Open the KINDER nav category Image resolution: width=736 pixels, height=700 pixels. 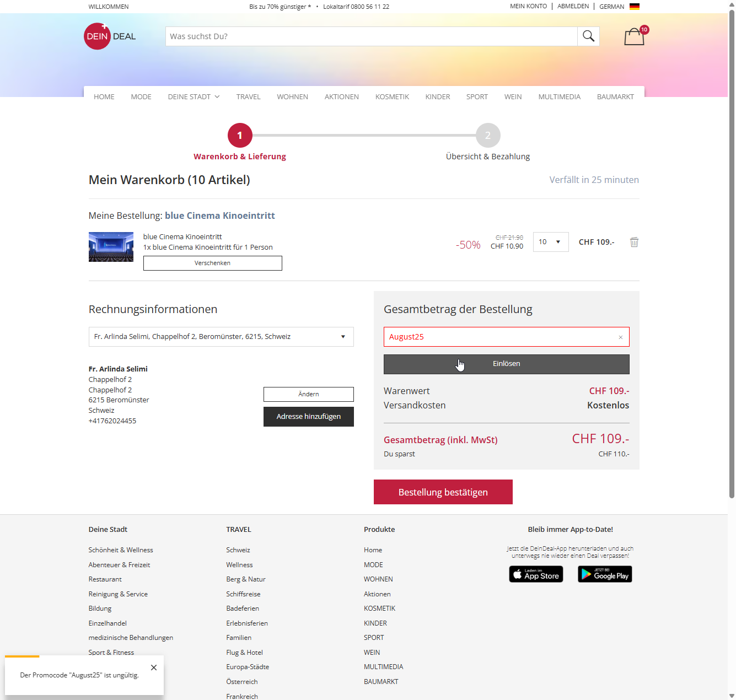[438, 97]
